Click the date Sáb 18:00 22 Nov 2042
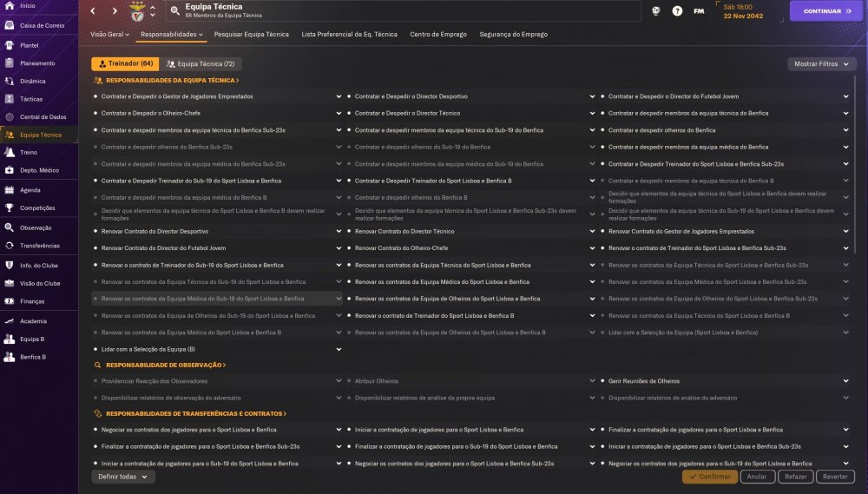The image size is (868, 494). pyautogui.click(x=743, y=11)
